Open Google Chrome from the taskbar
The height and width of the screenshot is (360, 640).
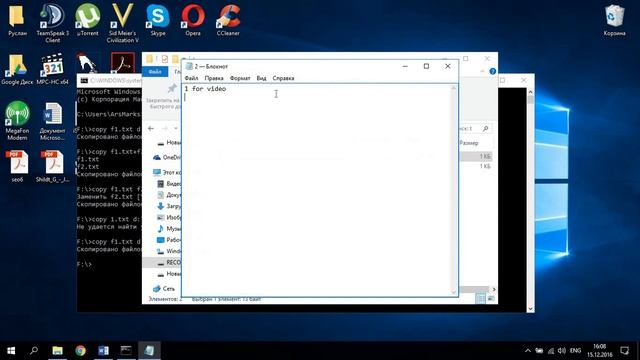click(80, 351)
